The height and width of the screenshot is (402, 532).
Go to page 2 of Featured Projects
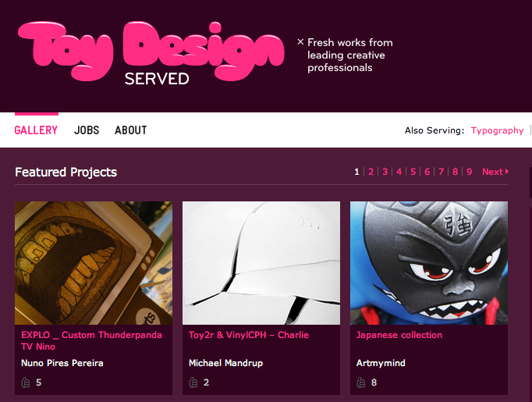371,172
